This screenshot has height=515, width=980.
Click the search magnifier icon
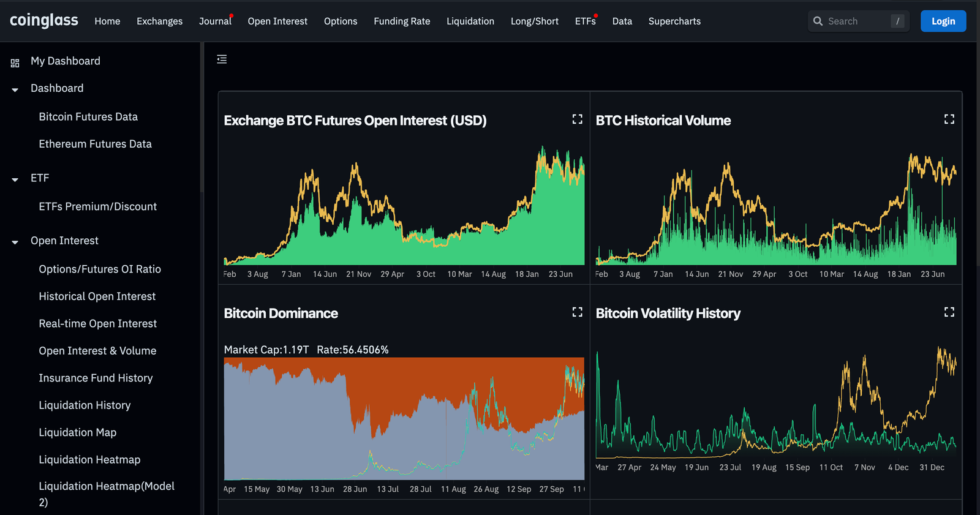pyautogui.click(x=818, y=21)
